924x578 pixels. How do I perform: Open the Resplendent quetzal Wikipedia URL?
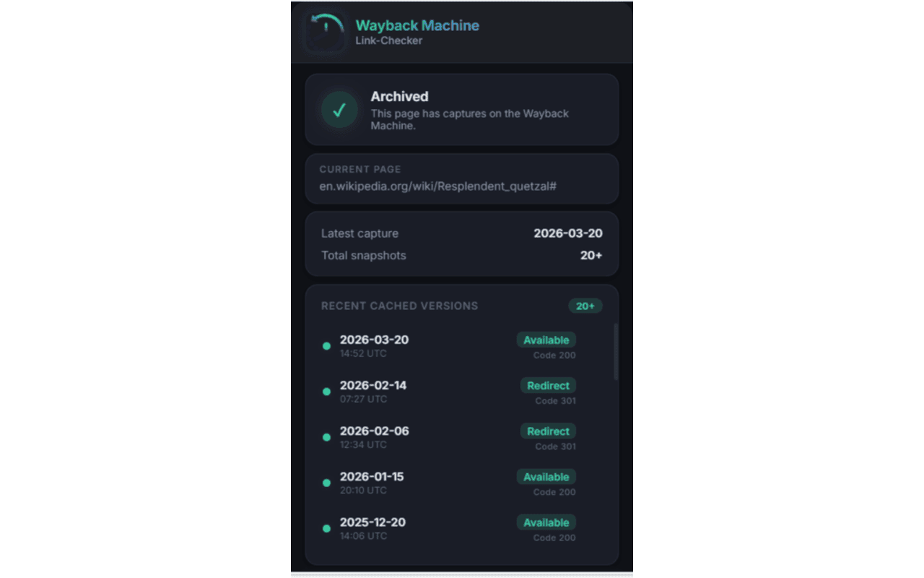[440, 186]
